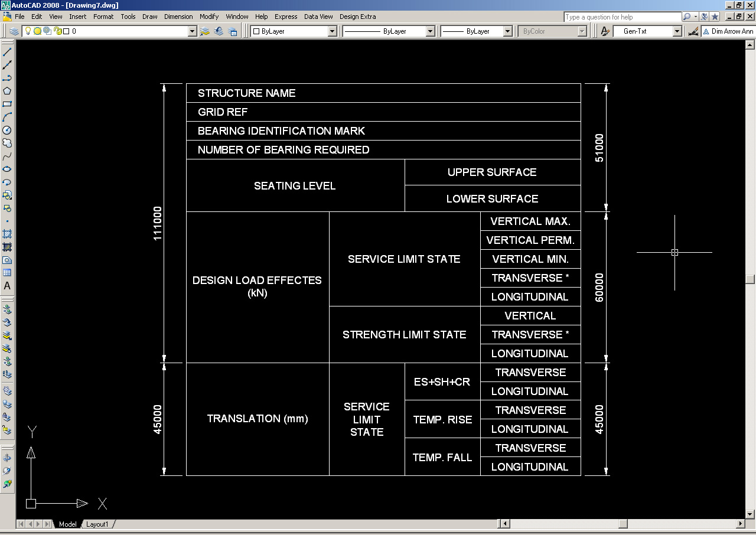
Task: Open the Layer Properties Manager
Action: [x=14, y=31]
